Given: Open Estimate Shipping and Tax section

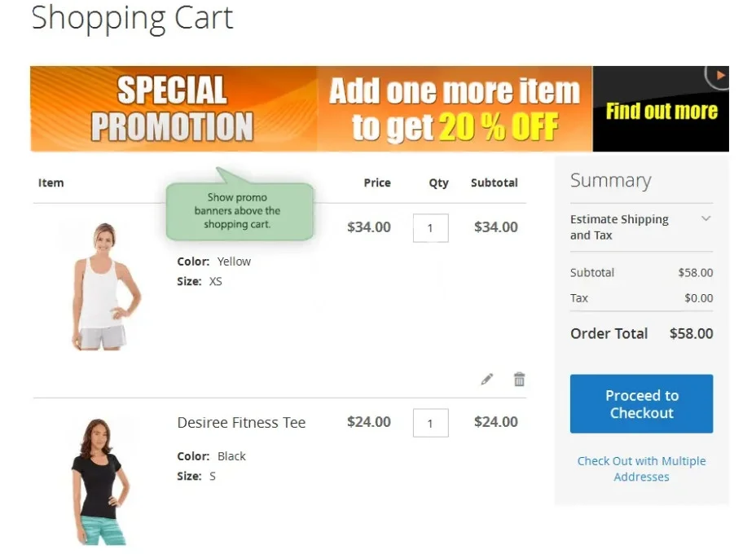Looking at the screenshot, I should [641, 227].
